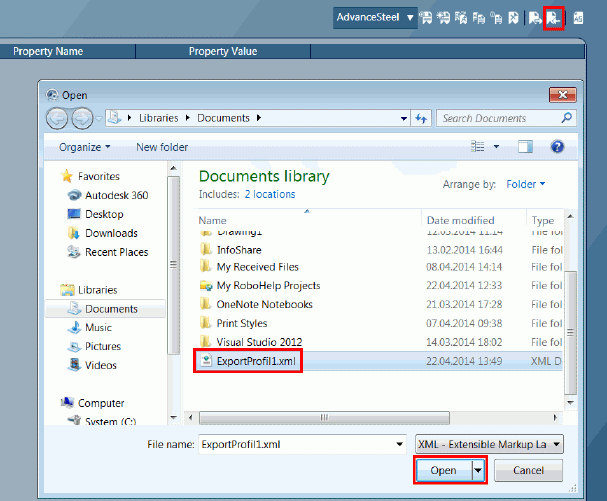Screen dimensions: 607x501
Task: Click the change view icon
Action: [x=477, y=146]
